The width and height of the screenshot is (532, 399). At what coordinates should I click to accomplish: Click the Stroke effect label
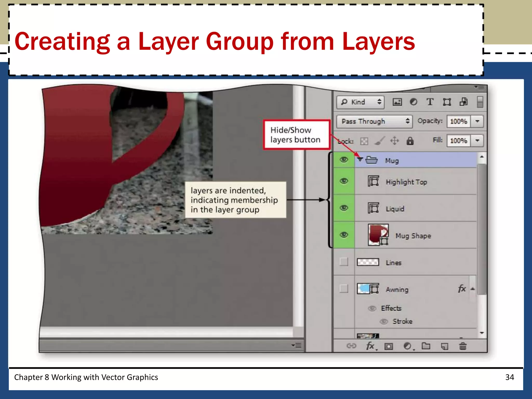[402, 322]
